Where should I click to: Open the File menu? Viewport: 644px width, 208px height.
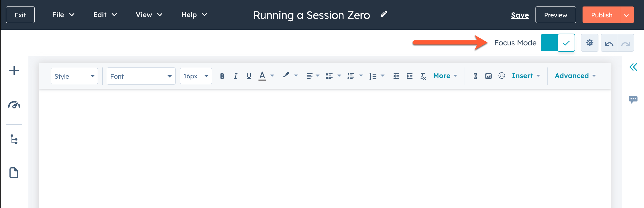63,15
